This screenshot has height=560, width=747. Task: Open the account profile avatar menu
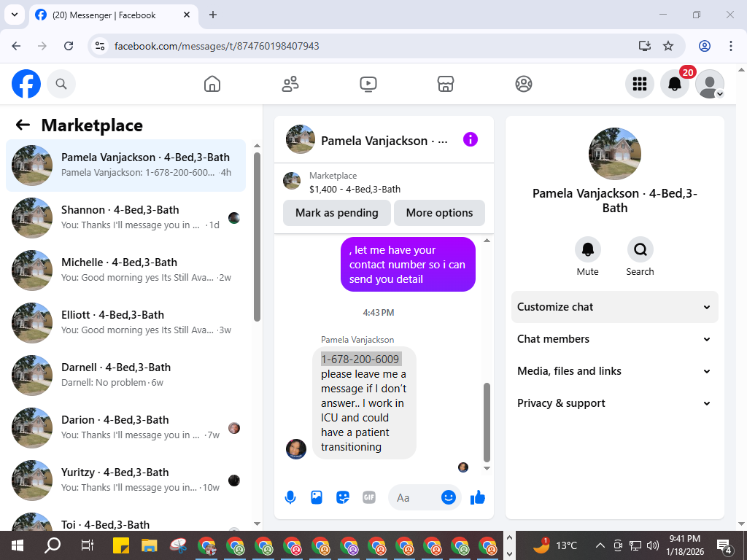click(710, 84)
